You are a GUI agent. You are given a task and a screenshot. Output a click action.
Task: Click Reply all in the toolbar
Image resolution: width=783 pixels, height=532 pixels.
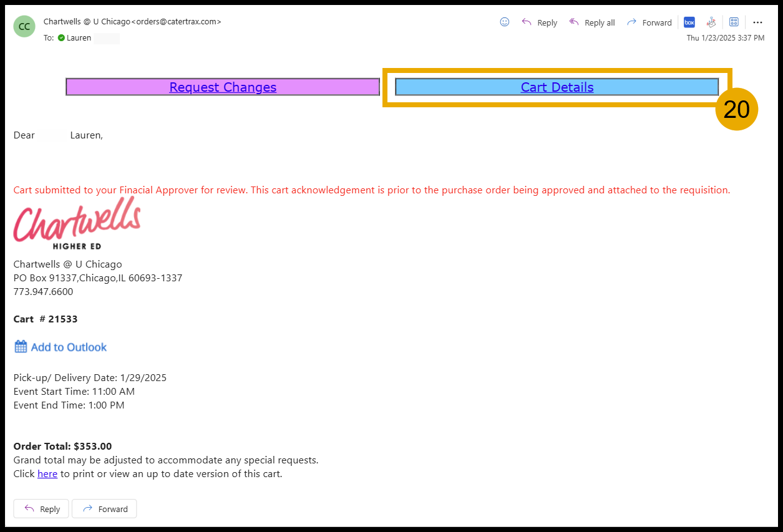(x=592, y=22)
